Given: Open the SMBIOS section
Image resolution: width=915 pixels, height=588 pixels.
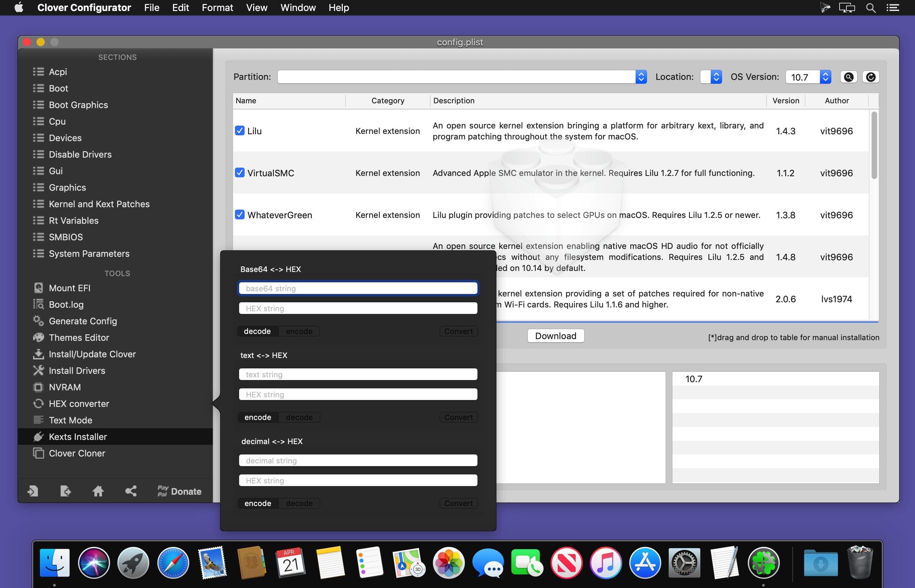Looking at the screenshot, I should tap(66, 237).
